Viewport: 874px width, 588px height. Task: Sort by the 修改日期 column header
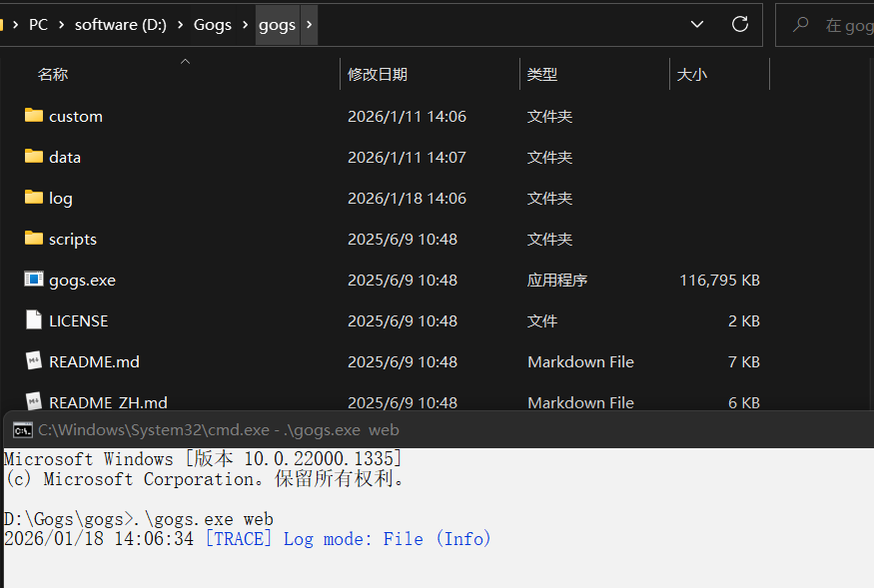pyautogui.click(x=378, y=74)
